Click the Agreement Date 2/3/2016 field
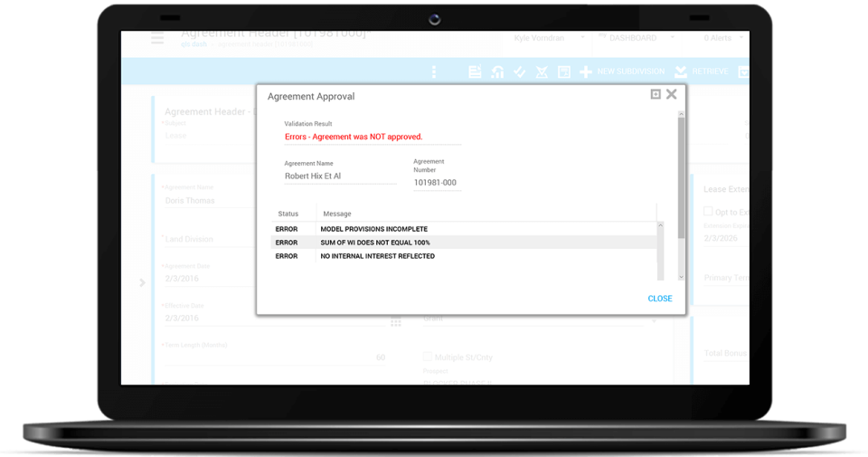This screenshot has height=457, width=868. pyautogui.click(x=209, y=279)
